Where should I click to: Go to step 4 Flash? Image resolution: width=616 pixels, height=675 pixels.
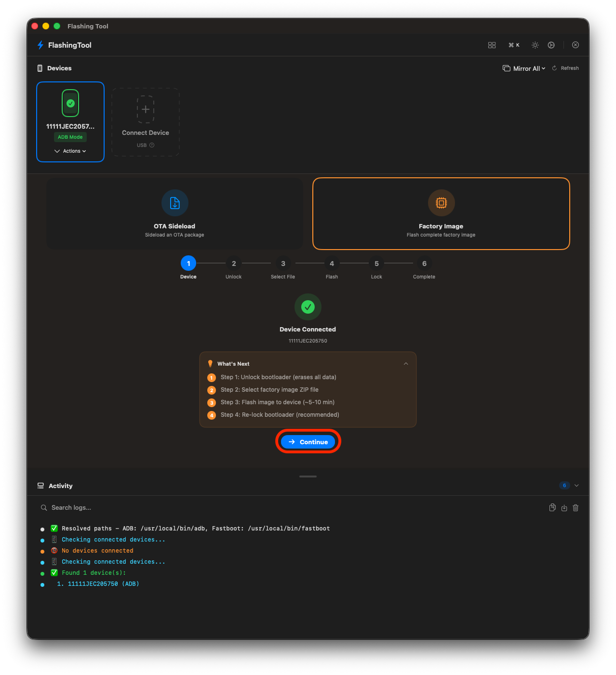[332, 264]
